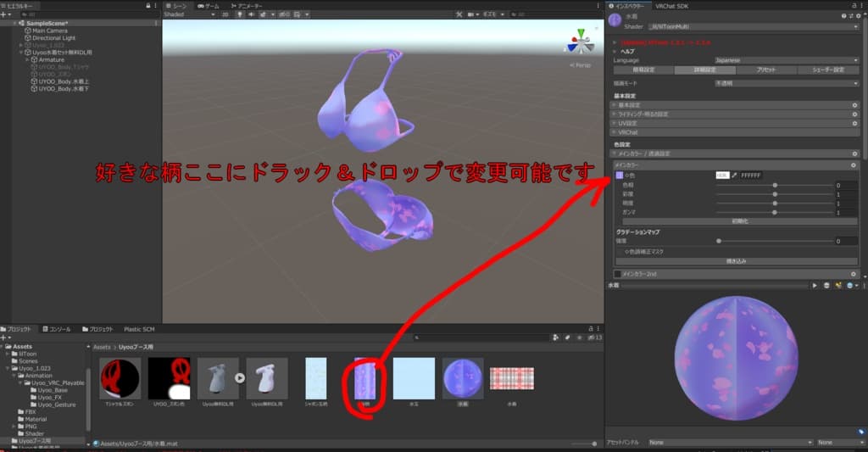Viewport: 868px width, 452px height.
Task: Click the Armature object cube icon
Action: point(34,59)
